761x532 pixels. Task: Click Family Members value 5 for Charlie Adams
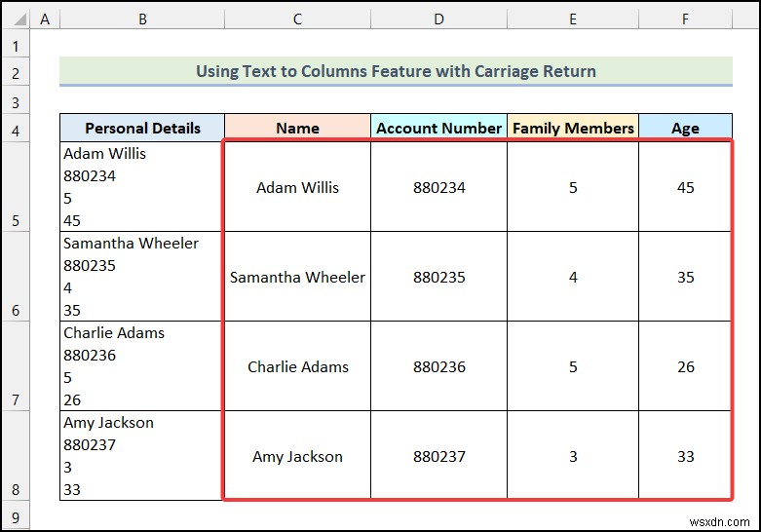(x=573, y=366)
